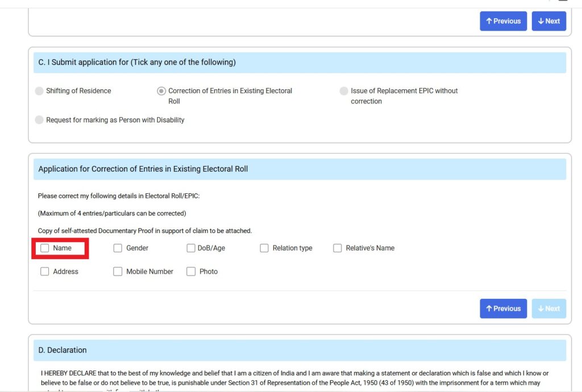Click the greyed-out Next button below Photo
This screenshot has width=582, height=392.
(x=548, y=308)
